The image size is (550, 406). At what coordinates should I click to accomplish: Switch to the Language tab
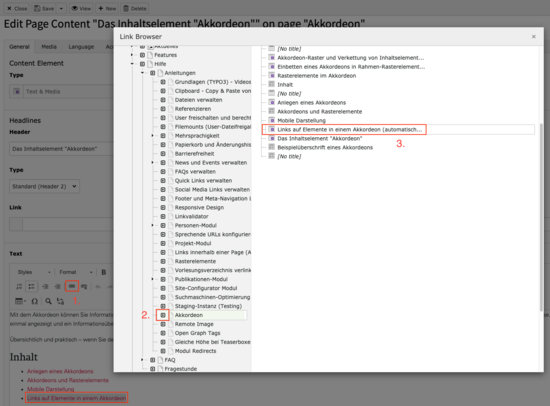click(x=81, y=47)
